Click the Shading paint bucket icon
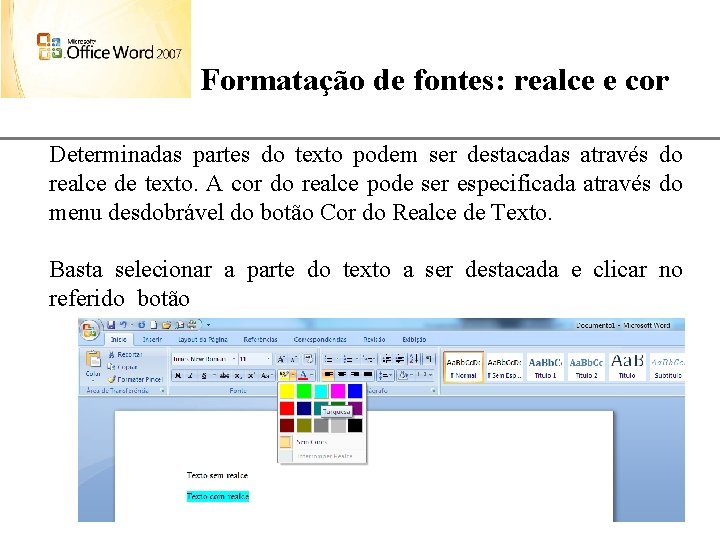Screen dimensions: 720x540 point(404,376)
